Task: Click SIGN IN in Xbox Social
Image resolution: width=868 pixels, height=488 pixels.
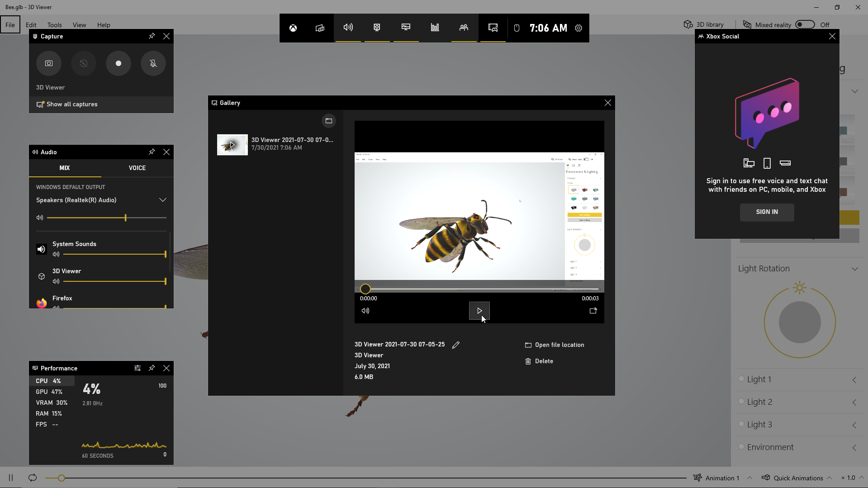Action: click(767, 212)
